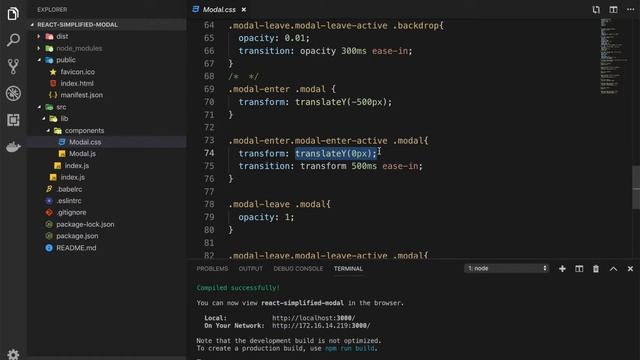Select the Modal.css editor tab
The width and height of the screenshot is (640, 360).
(x=219, y=9)
